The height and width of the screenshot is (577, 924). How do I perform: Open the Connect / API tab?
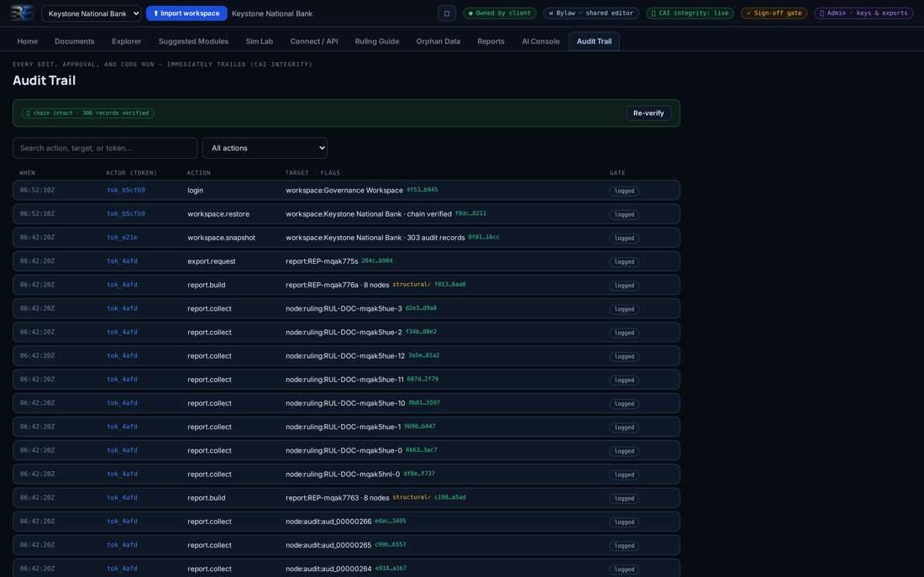click(314, 41)
